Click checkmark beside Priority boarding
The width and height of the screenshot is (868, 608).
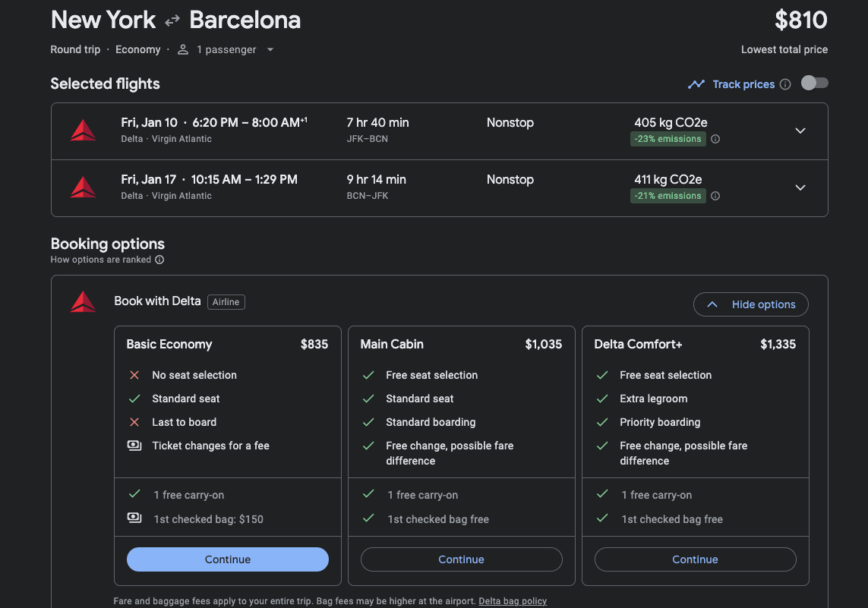(602, 422)
